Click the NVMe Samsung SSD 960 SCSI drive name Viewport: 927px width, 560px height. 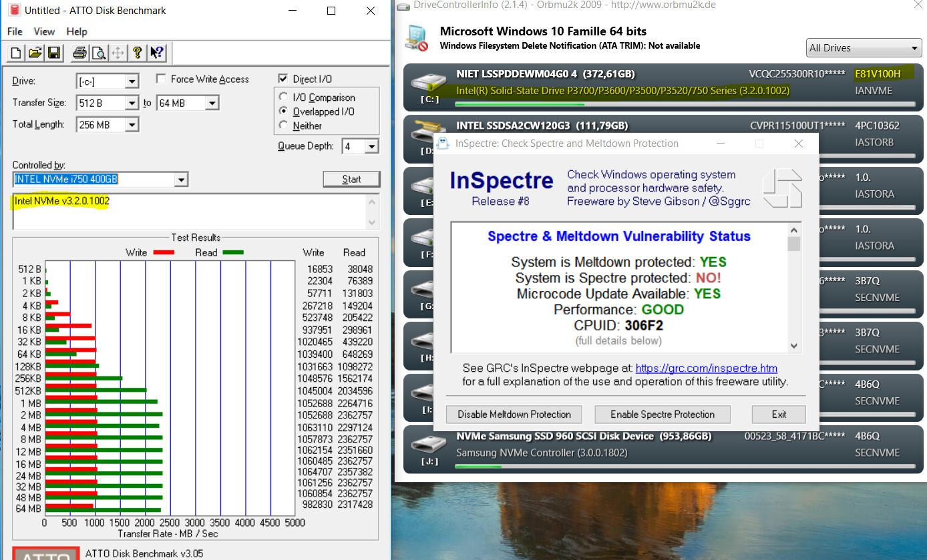tap(555, 436)
